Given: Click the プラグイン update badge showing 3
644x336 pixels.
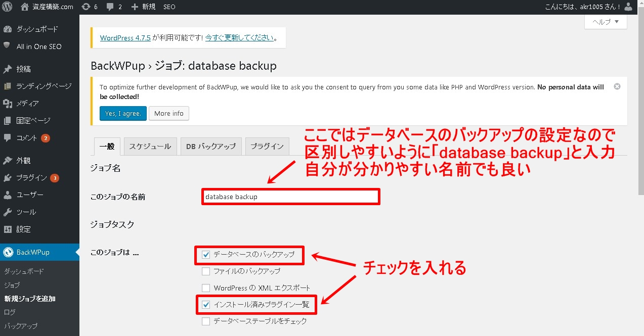Looking at the screenshot, I should coord(55,178).
